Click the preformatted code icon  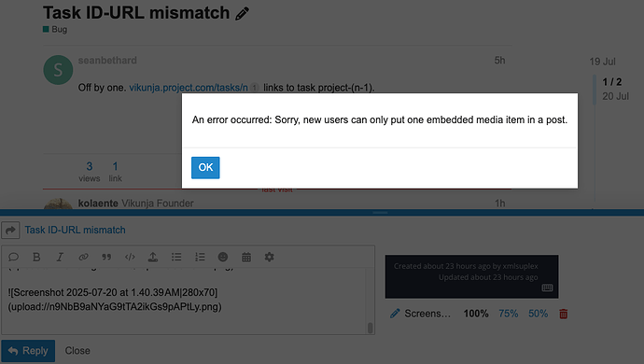pyautogui.click(x=130, y=258)
